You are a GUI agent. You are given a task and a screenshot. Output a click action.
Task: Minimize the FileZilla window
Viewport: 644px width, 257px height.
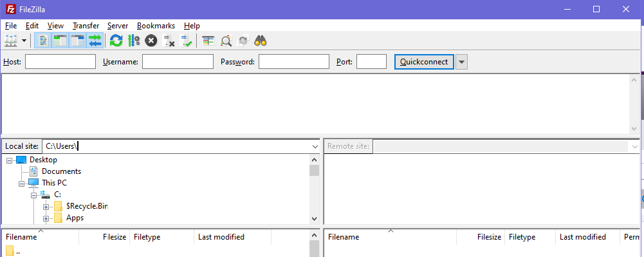pyautogui.click(x=568, y=9)
